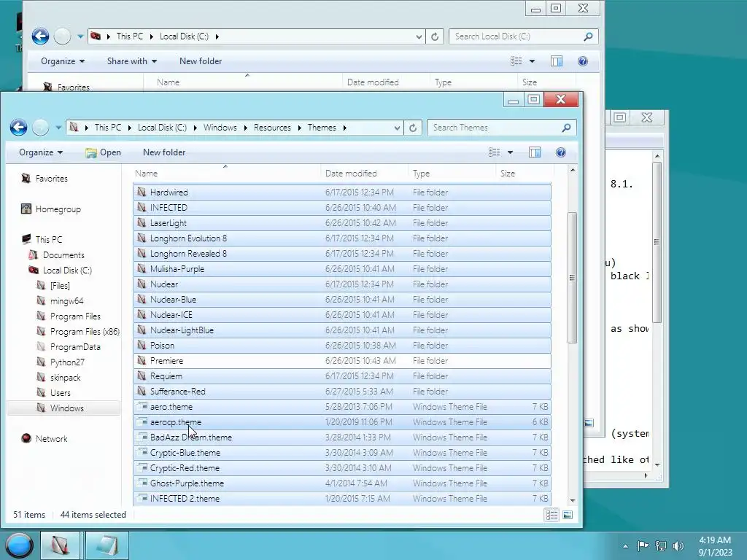Viewport: 747px width, 560px height.
Task: Click search magnifier in Search Themes box
Action: click(566, 128)
